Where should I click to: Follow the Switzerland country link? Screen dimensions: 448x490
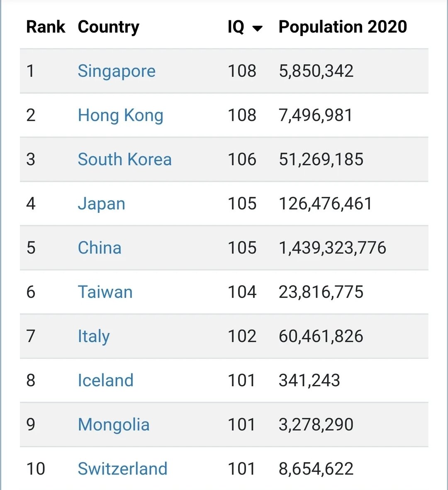122,469
